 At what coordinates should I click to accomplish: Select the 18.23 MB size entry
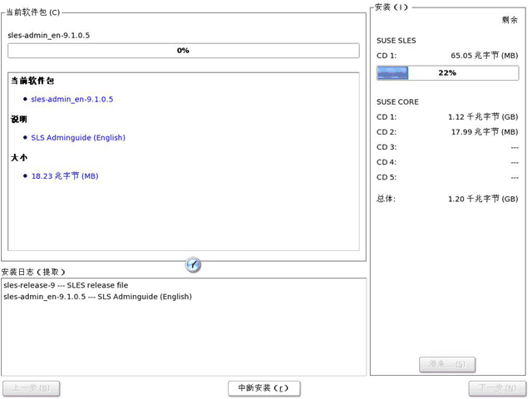click(x=65, y=175)
